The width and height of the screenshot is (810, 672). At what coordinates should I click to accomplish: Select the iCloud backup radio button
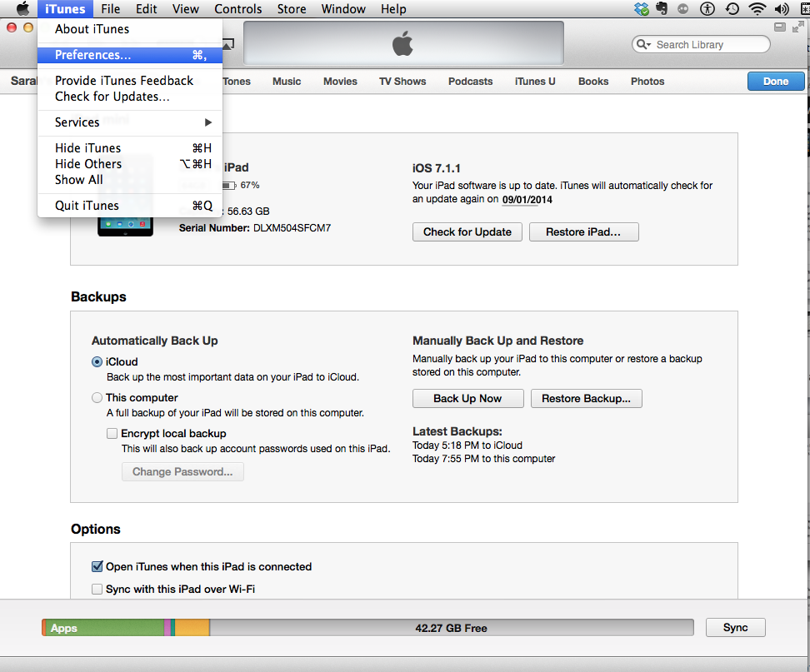97,362
